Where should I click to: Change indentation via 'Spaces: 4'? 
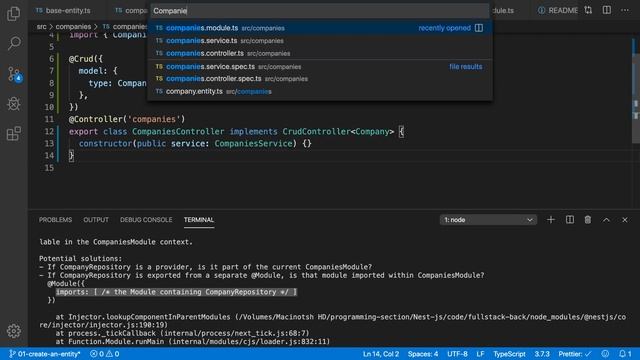423,354
